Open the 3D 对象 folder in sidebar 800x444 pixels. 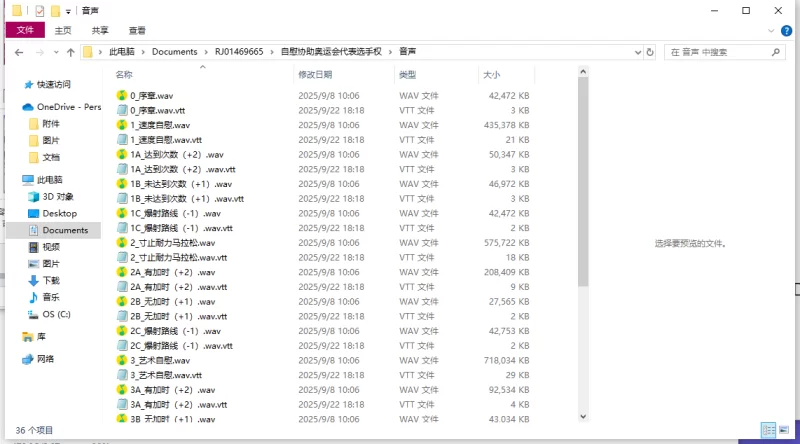click(x=58, y=197)
